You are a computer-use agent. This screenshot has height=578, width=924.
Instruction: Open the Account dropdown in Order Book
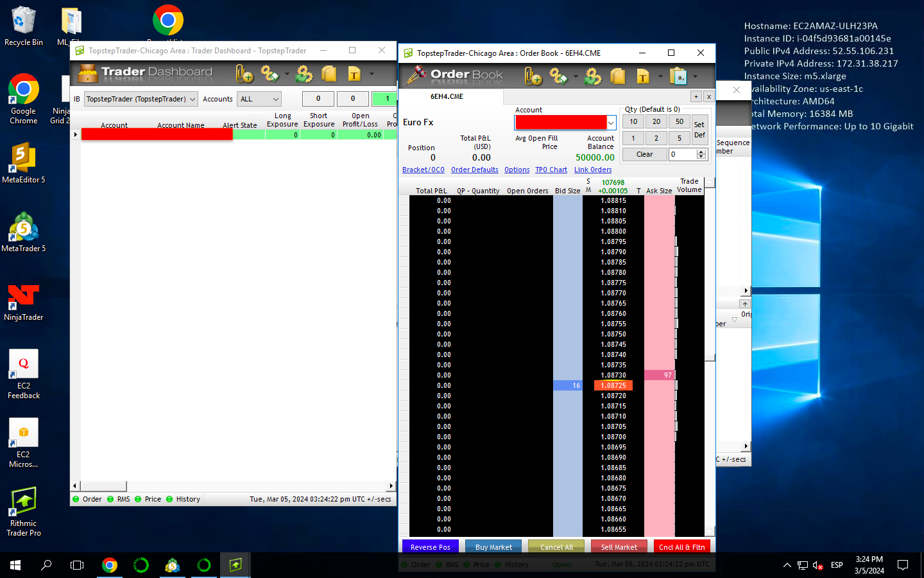point(611,122)
